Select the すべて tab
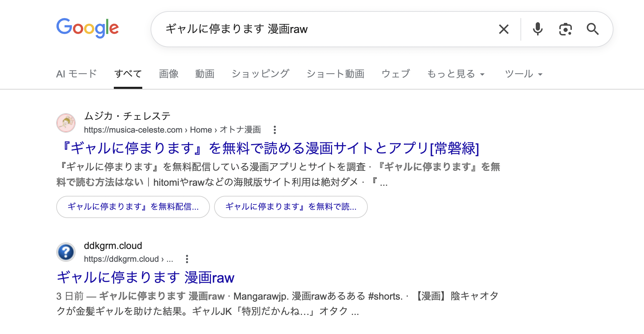644x334 pixels. pos(128,74)
